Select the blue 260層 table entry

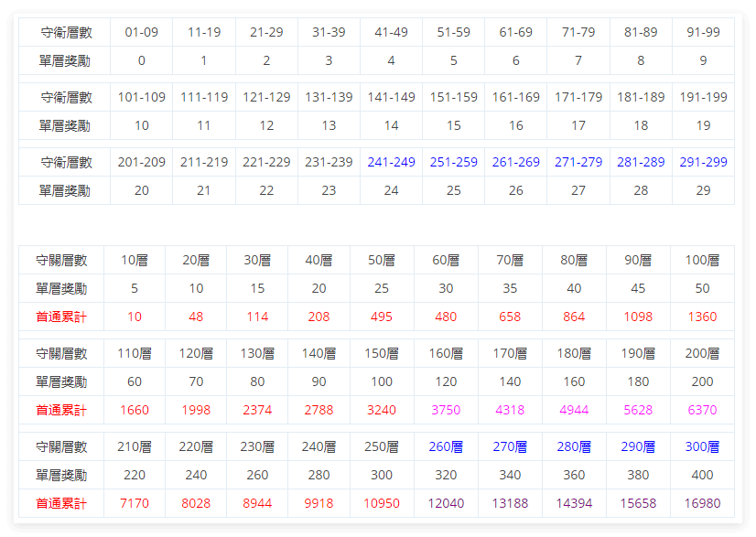446,446
